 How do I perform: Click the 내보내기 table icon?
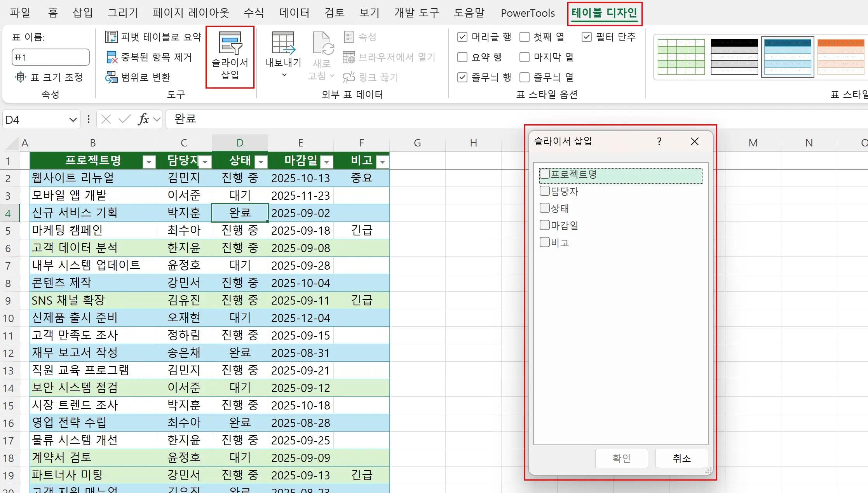(x=283, y=43)
